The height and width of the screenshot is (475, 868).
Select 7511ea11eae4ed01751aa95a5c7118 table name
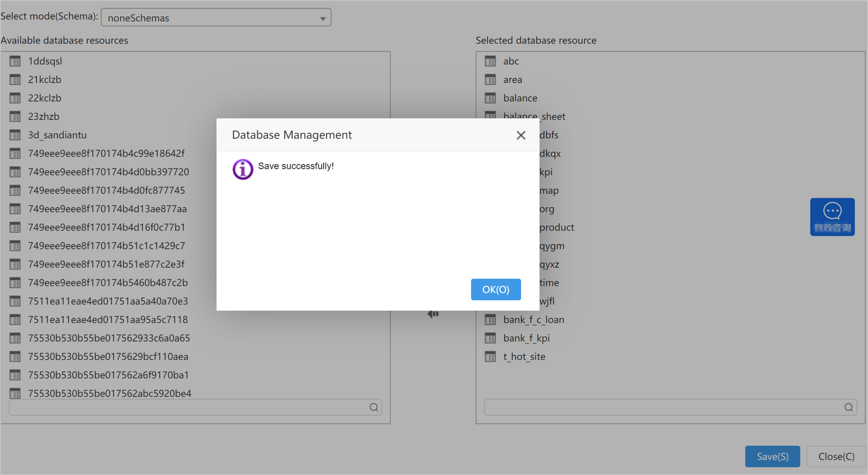click(108, 319)
